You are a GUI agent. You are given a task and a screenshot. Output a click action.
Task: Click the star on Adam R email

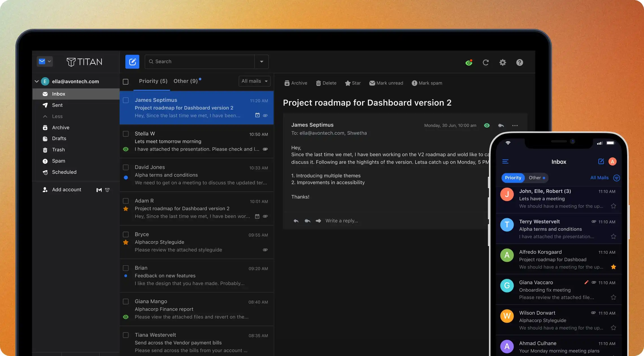pyautogui.click(x=126, y=209)
